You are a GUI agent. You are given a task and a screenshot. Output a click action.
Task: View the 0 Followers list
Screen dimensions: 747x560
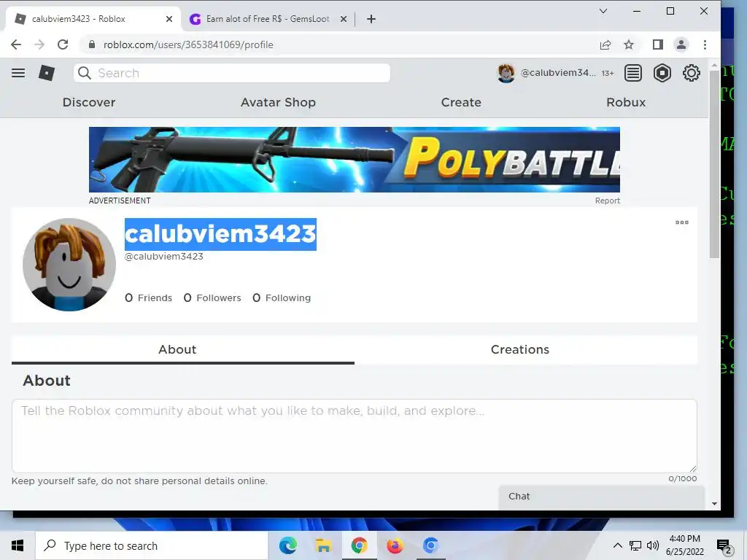(212, 297)
